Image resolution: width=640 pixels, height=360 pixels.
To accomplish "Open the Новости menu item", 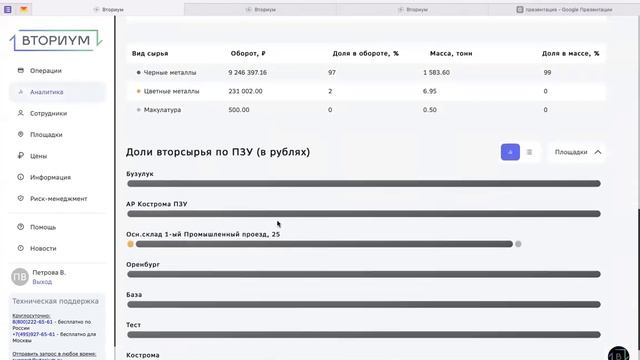I will [57, 248].
